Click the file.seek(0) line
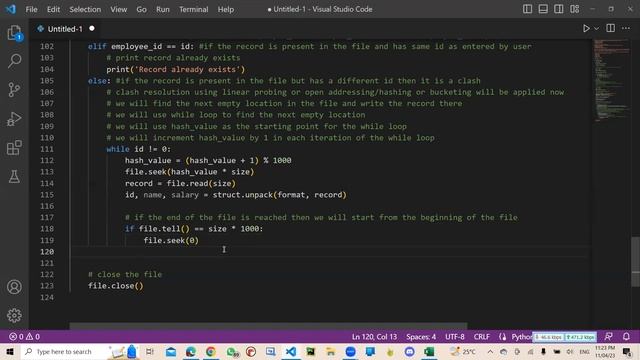Viewport: 640px width, 360px height. click(171, 240)
